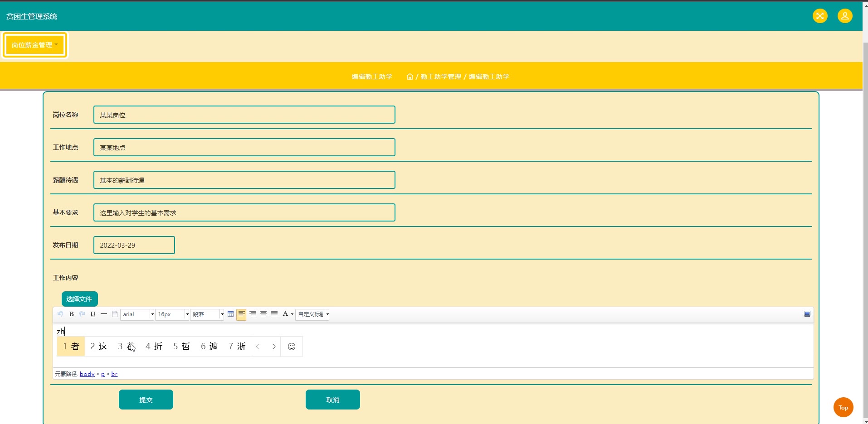868x424 pixels.
Task: Align the text right in the editor
Action: coord(253,314)
